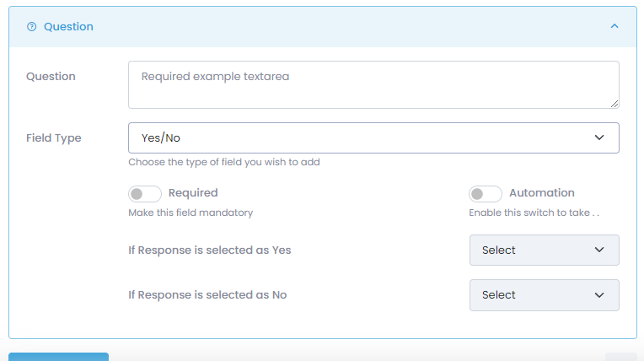Viewport: 644px width, 361px height.
Task: Open the Select dropdown for No response
Action: click(x=544, y=295)
